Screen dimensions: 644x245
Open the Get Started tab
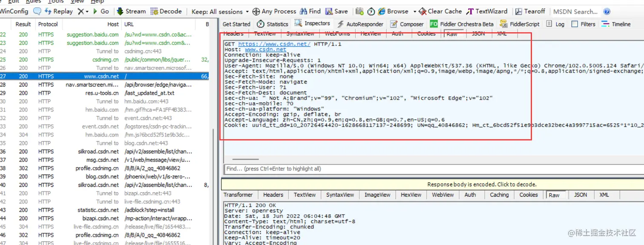point(236,24)
